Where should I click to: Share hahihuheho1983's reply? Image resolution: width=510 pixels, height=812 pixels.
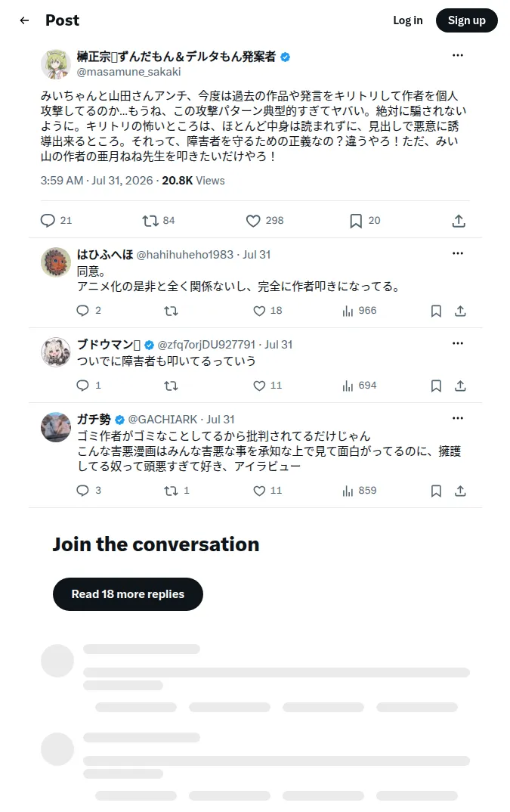point(460,311)
